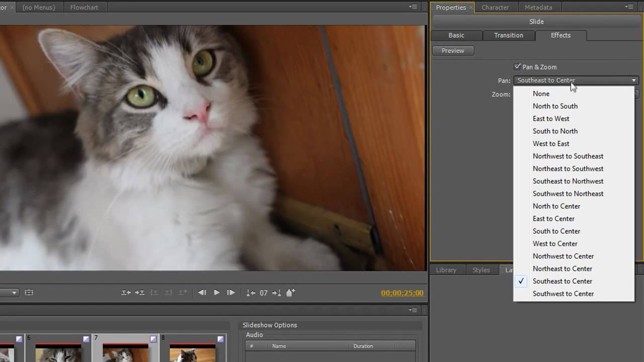Open the viewer panel's flyout menu
This screenshot has width=644, height=362.
click(413, 7)
